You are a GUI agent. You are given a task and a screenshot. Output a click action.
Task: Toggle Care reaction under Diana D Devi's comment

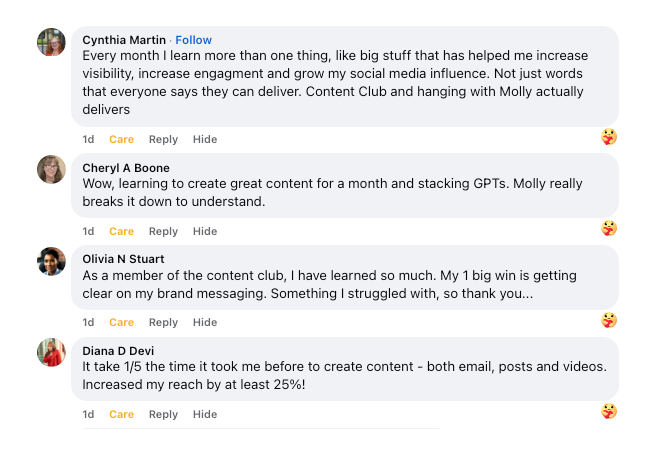(121, 414)
